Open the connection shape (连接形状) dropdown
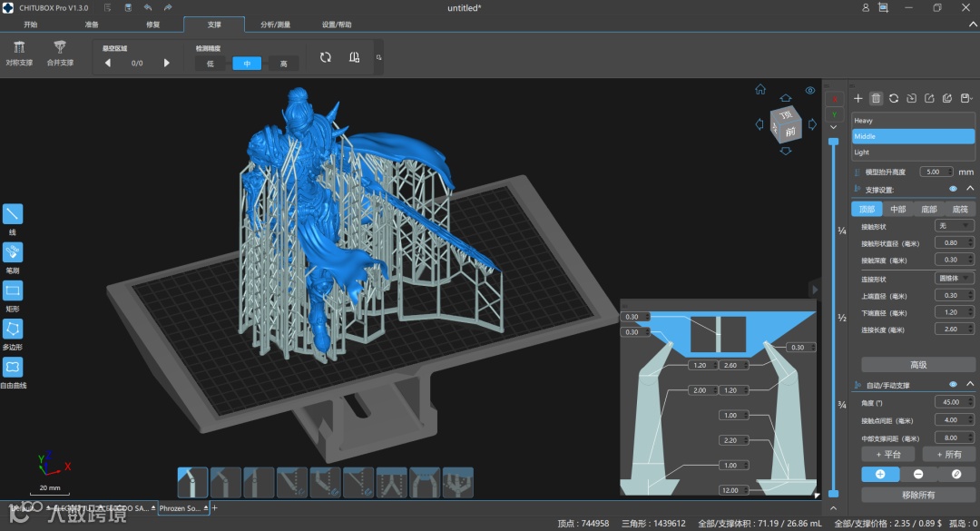 [954, 279]
